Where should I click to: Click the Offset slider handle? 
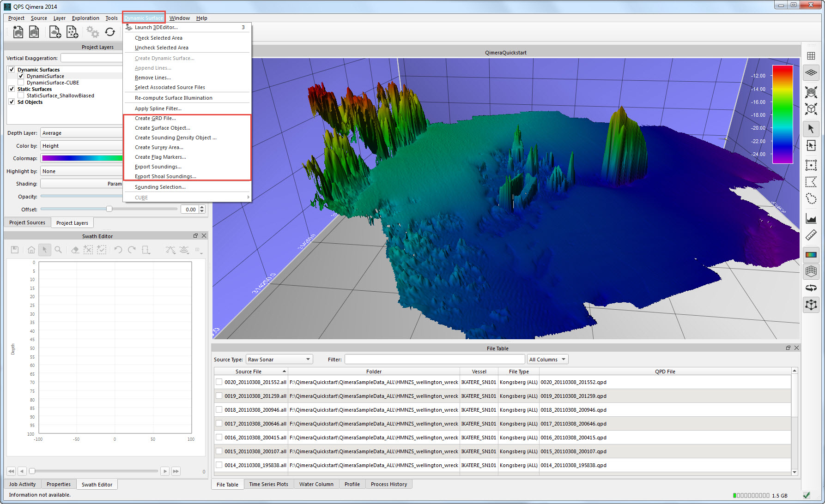pos(109,209)
